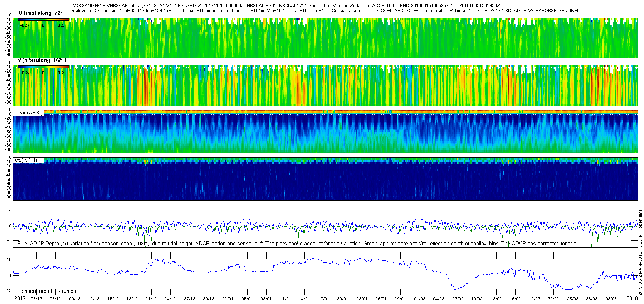The width and height of the screenshot is (644, 304).
Task: Click the '20/01' date tick label
Action: (343, 299)
